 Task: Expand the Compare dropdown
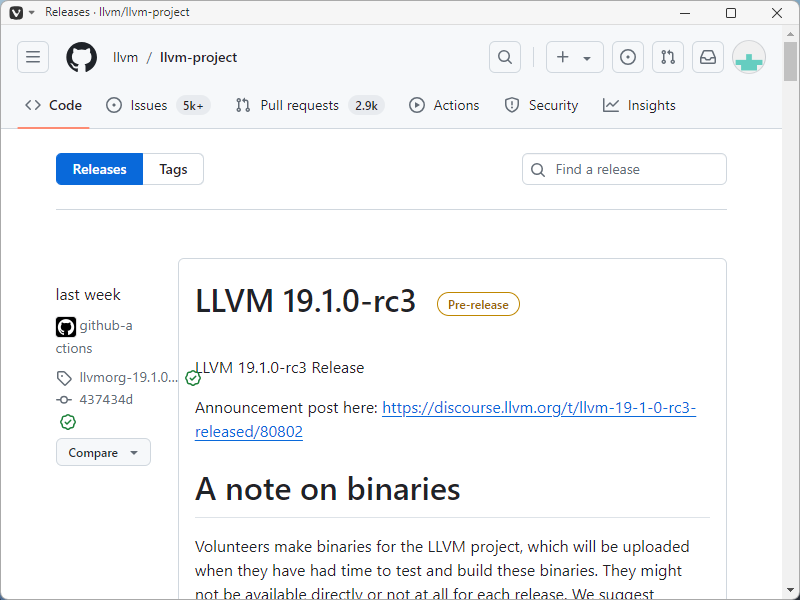coord(103,452)
